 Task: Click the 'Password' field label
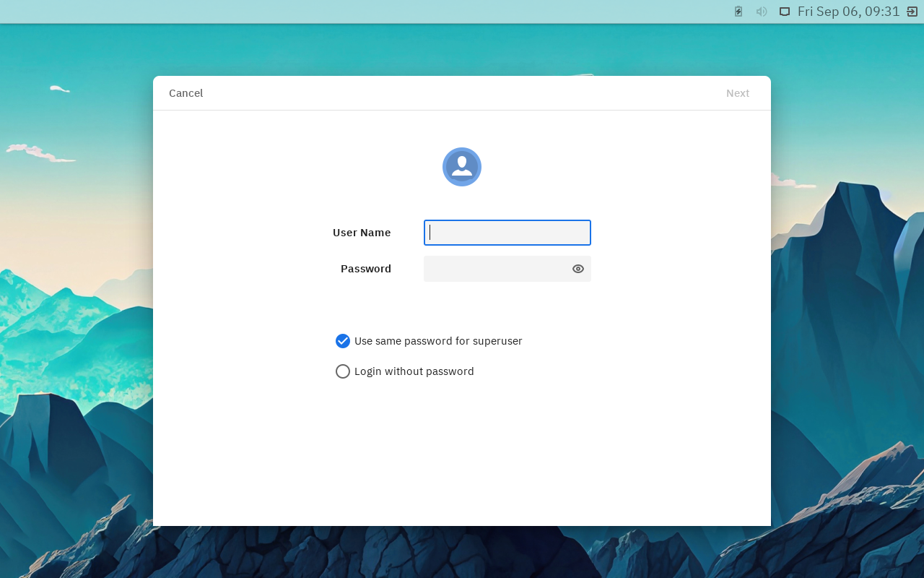pos(366,269)
